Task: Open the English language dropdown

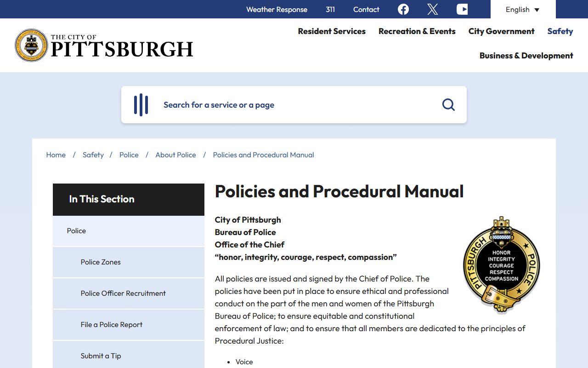Action: [523, 9]
